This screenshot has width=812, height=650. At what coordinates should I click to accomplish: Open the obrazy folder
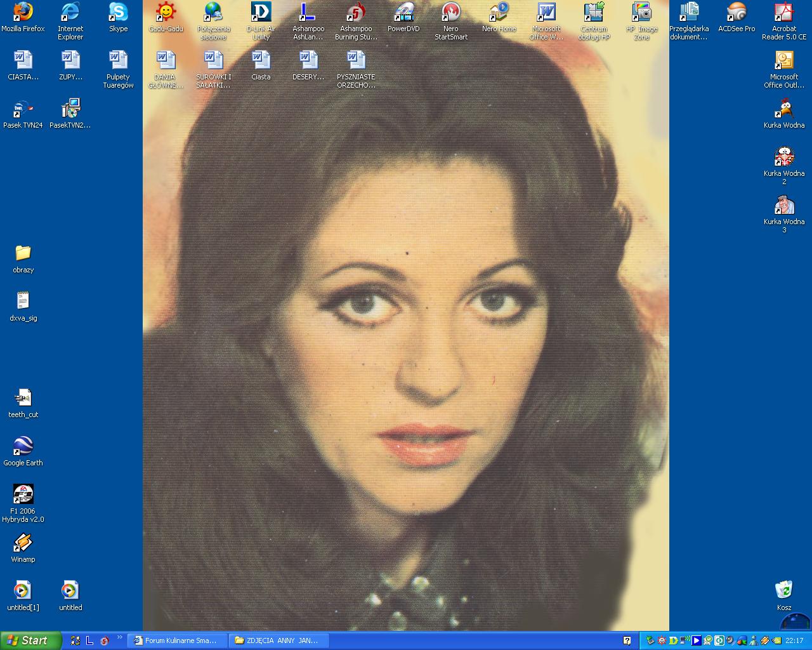pos(23,253)
